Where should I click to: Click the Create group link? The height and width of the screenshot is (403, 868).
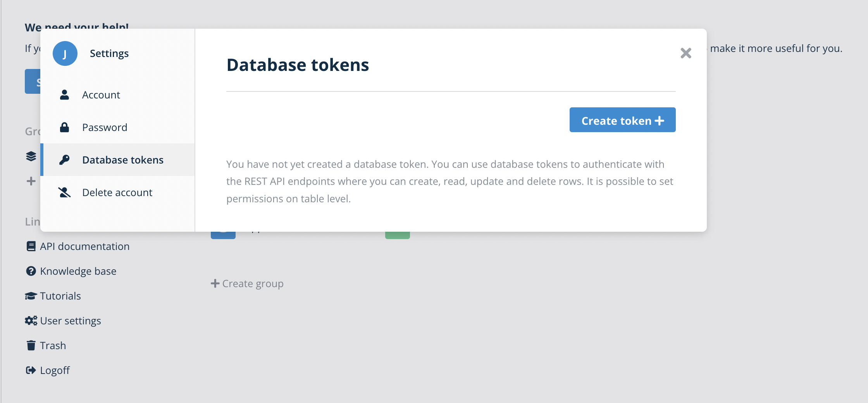pos(248,284)
